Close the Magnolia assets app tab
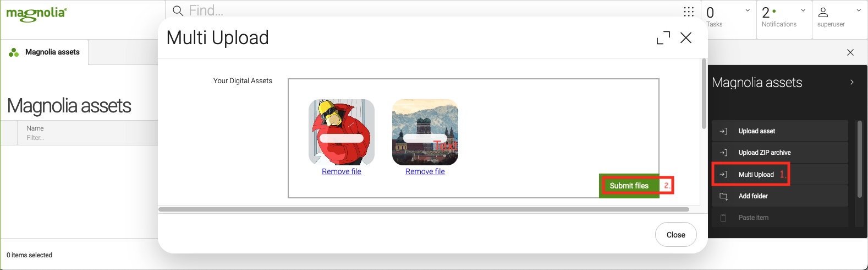The height and width of the screenshot is (270, 868). click(x=850, y=52)
